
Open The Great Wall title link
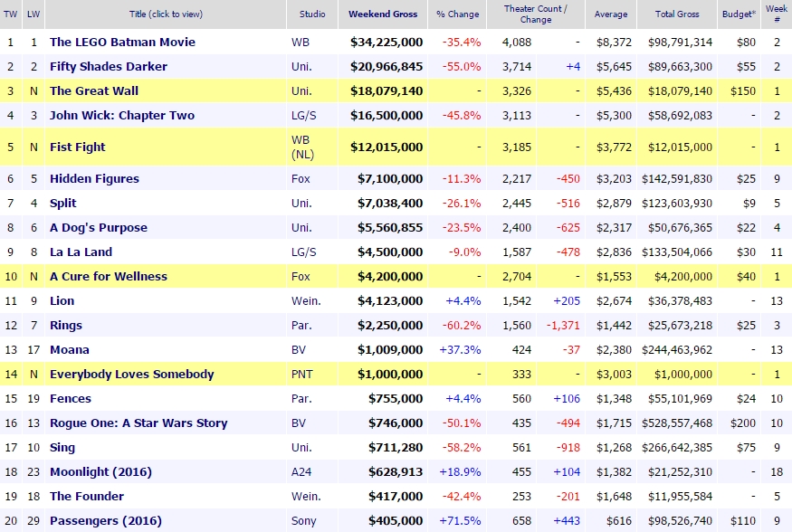pos(94,90)
